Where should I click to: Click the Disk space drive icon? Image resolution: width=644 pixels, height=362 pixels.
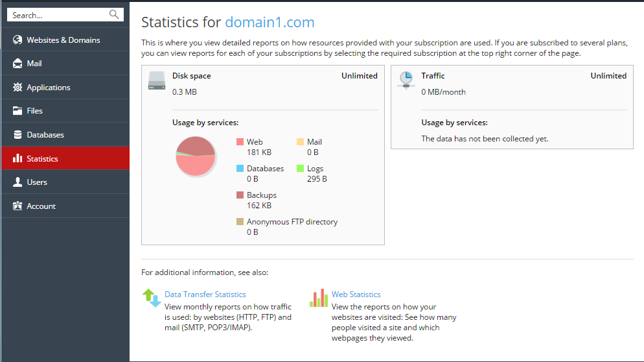157,80
